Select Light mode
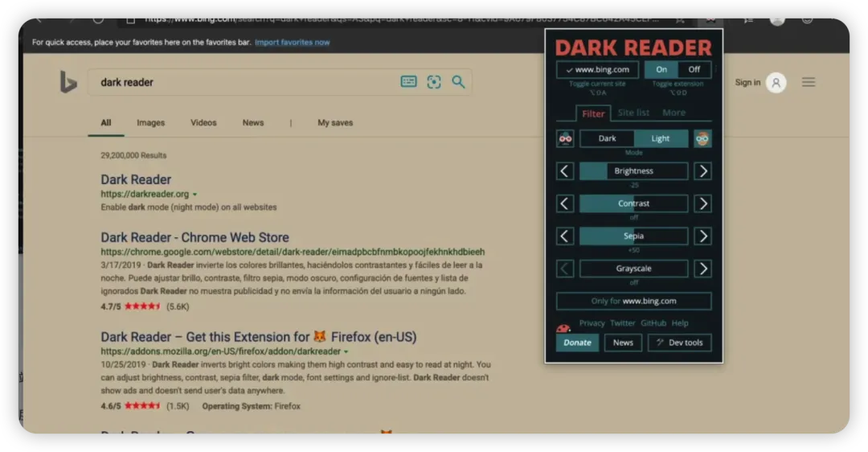 (x=661, y=138)
